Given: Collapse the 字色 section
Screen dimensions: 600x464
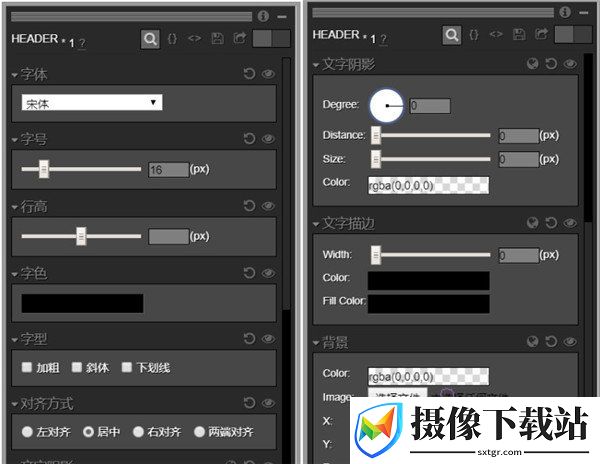Looking at the screenshot, I should [15, 274].
